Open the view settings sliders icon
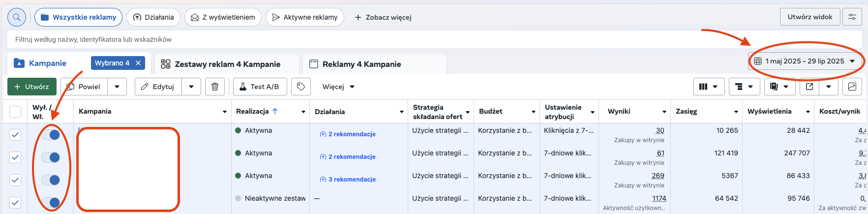The height and width of the screenshot is (214, 868). pos(852,17)
